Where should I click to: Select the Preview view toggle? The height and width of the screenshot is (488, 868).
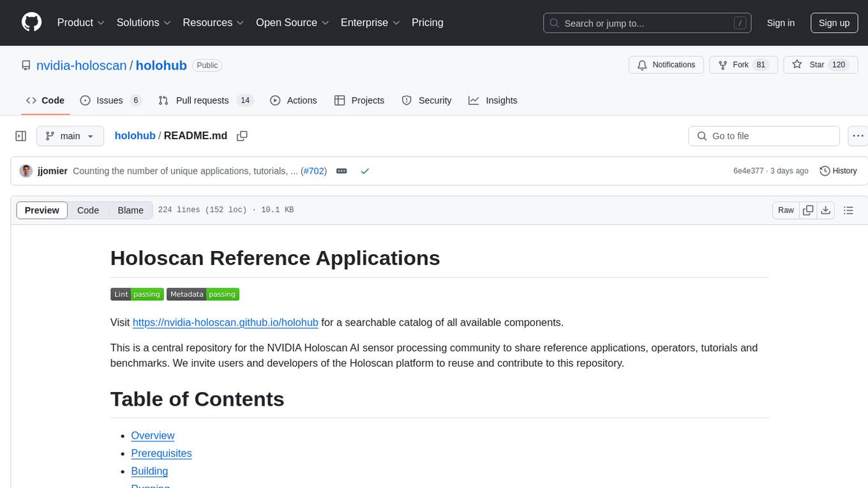[x=42, y=210]
